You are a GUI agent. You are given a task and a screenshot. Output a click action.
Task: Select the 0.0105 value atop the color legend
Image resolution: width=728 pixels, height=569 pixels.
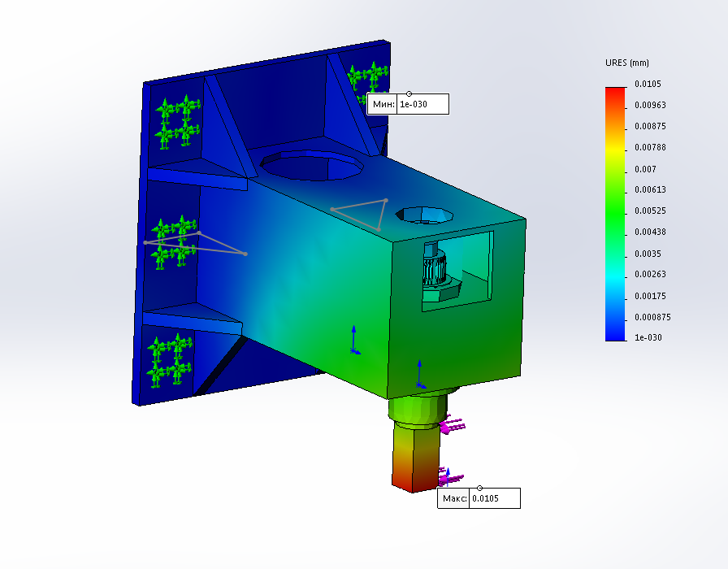648,84
